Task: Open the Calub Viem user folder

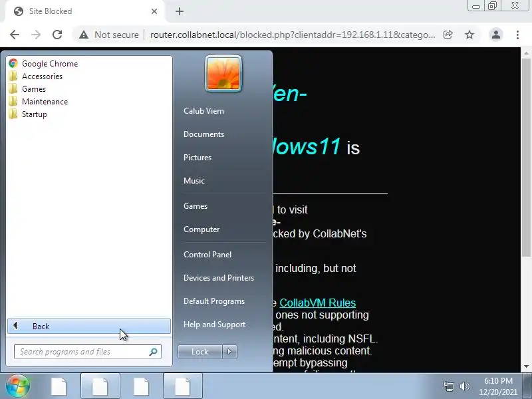Action: (x=203, y=111)
